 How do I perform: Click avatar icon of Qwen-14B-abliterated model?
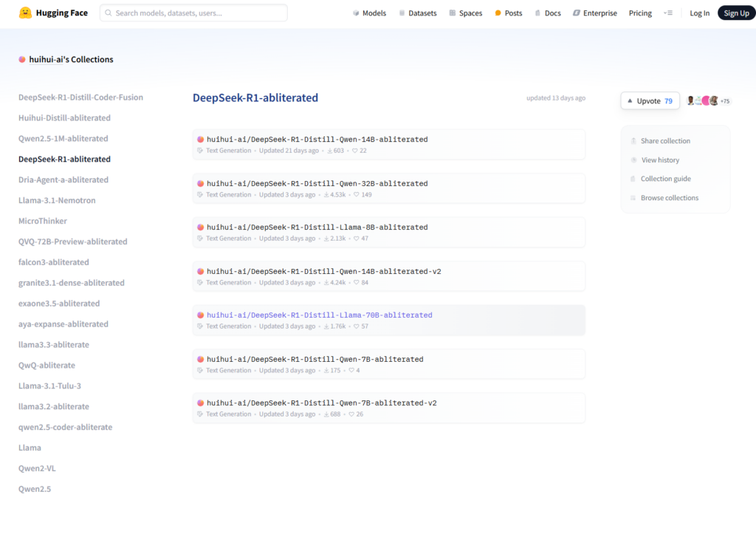pyautogui.click(x=201, y=140)
